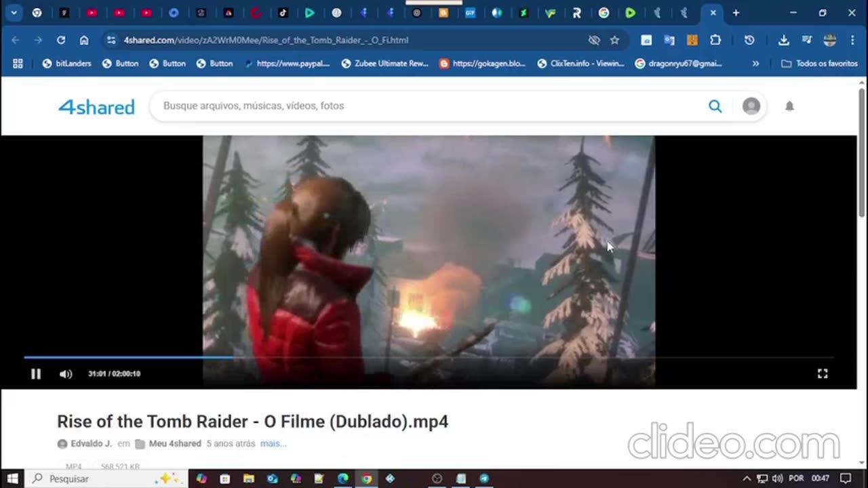Go back to the previous page
868x488 pixels.
point(16,40)
